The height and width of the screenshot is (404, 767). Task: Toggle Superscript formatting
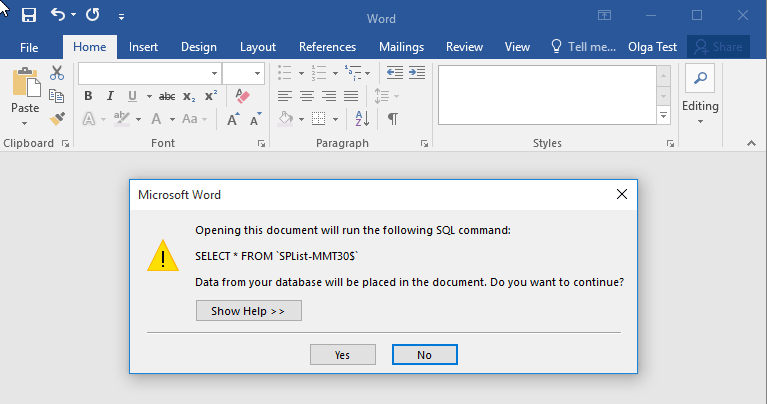pyautogui.click(x=210, y=96)
